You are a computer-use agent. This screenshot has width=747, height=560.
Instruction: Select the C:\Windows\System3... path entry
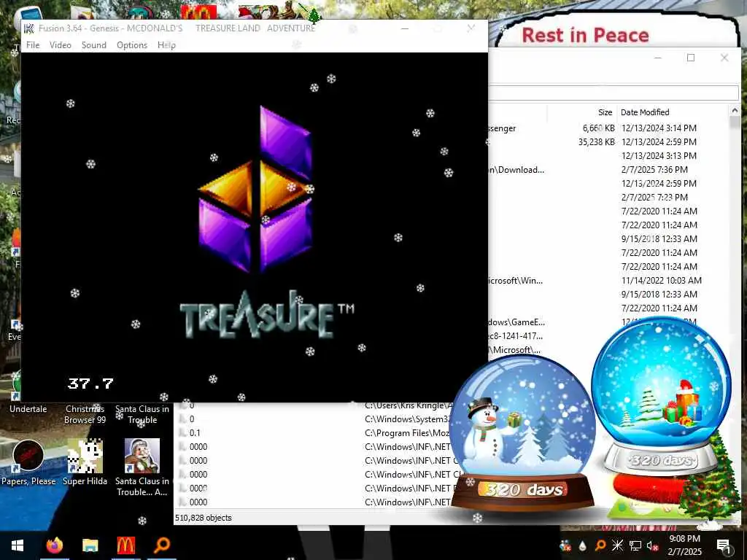[x=407, y=419]
